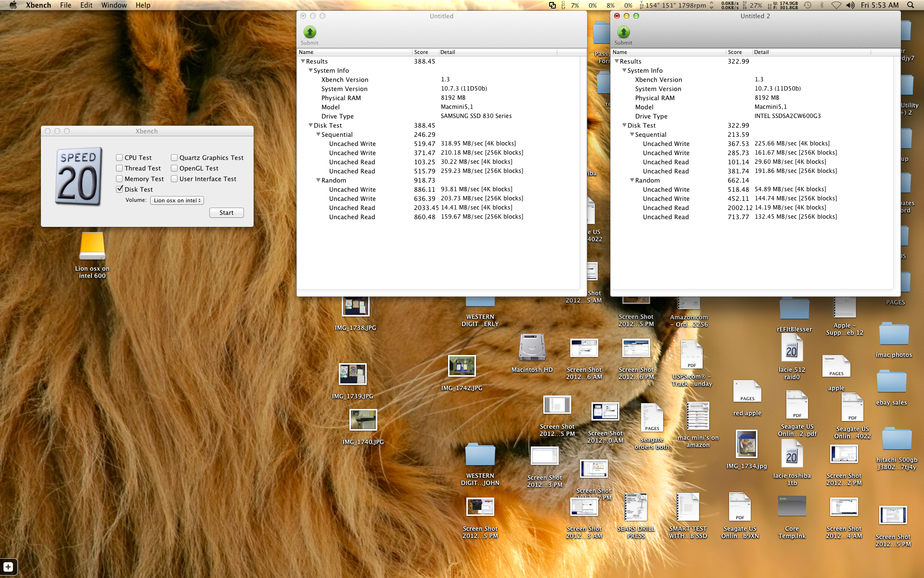Collapse Results in the Untitled 2 window
Viewport: 924px width, 578px height.
point(616,61)
